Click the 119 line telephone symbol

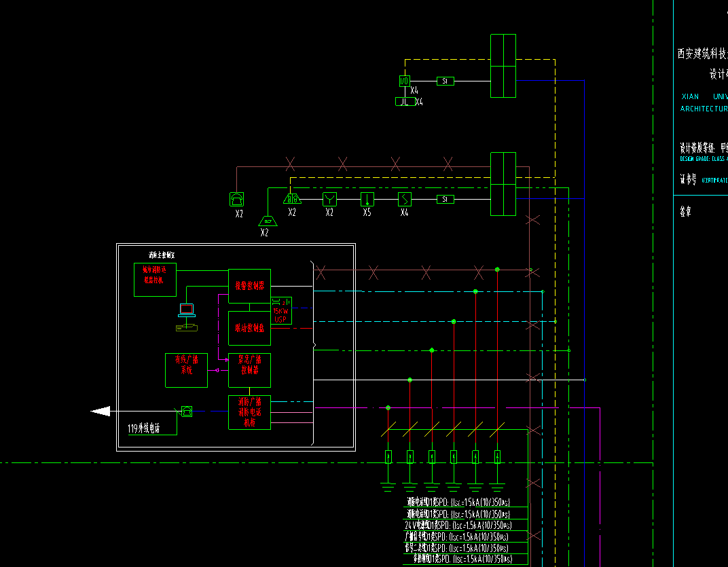click(187, 411)
